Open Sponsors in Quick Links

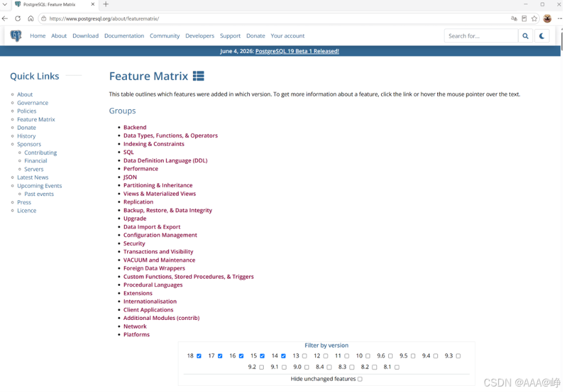click(29, 144)
